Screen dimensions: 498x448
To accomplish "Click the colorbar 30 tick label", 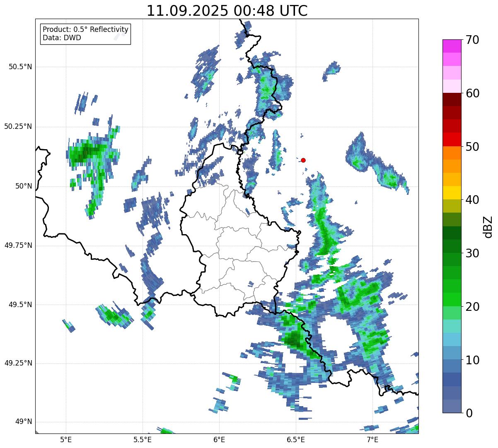I will 472,253.
